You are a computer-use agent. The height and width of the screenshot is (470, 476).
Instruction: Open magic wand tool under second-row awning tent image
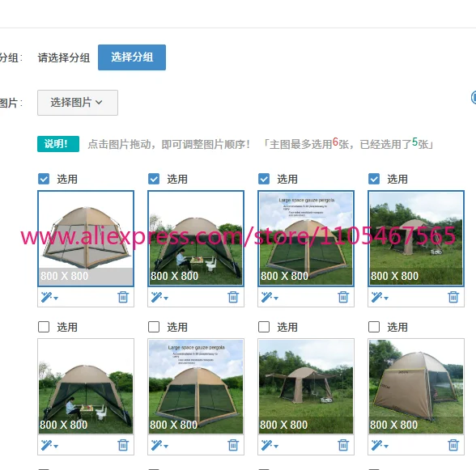coord(270,446)
